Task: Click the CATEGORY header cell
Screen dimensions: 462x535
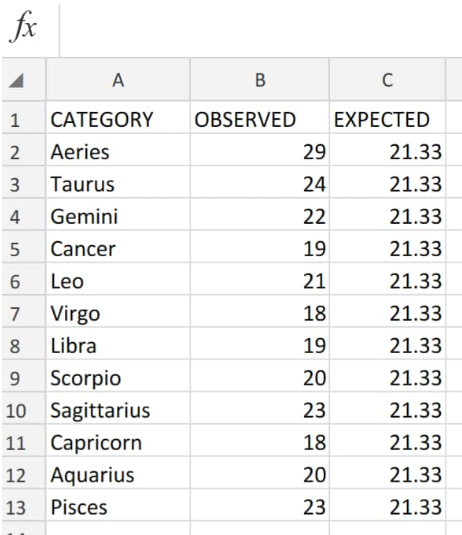Action: point(118,117)
